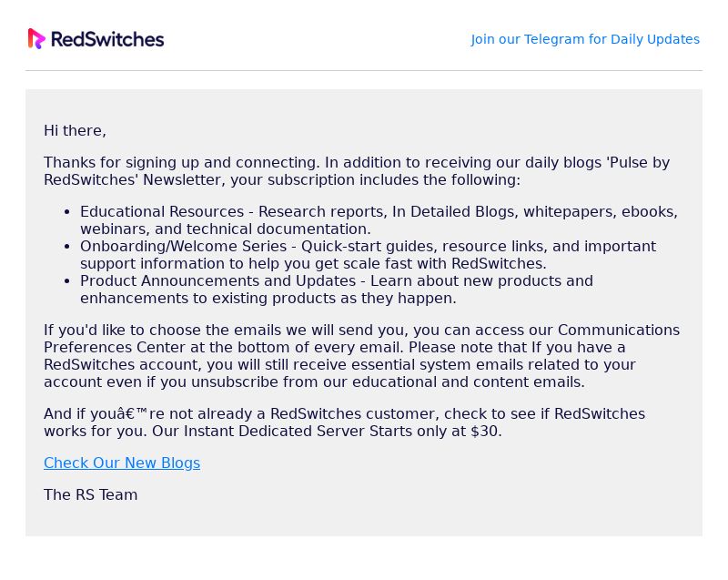Select the "Educational Resources" heading text
Image resolution: width=728 pixels, height=580 pixels.
coord(162,212)
